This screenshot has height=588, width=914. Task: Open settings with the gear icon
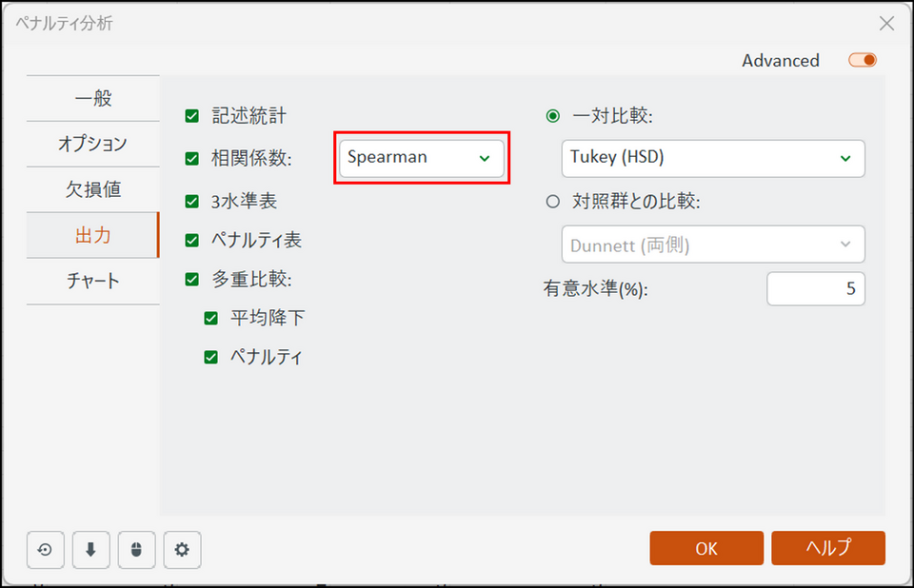183,549
